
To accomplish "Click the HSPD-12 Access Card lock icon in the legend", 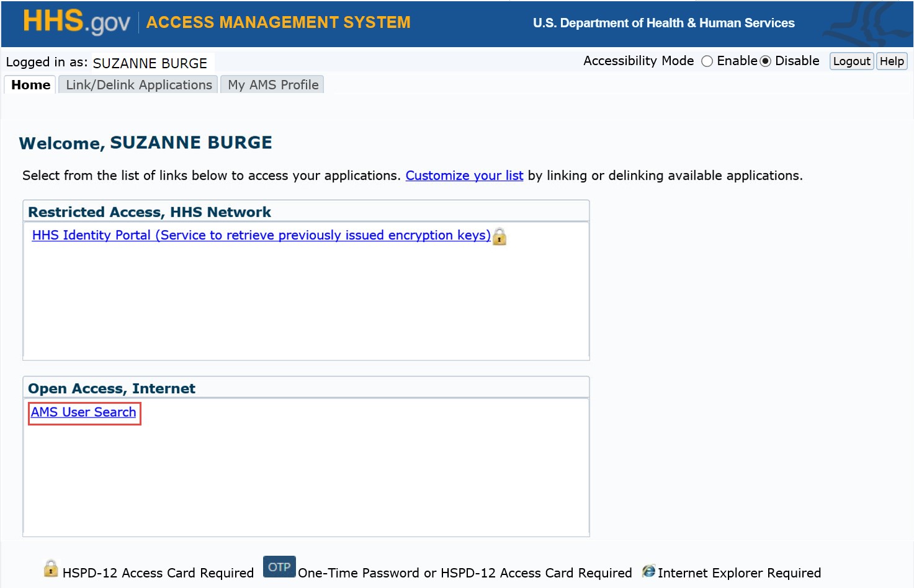I will click(50, 568).
